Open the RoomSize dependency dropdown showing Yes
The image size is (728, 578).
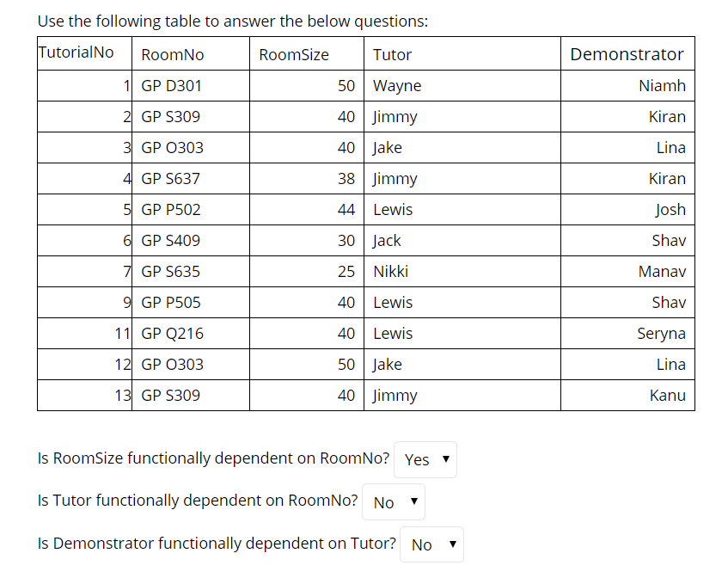(425, 459)
